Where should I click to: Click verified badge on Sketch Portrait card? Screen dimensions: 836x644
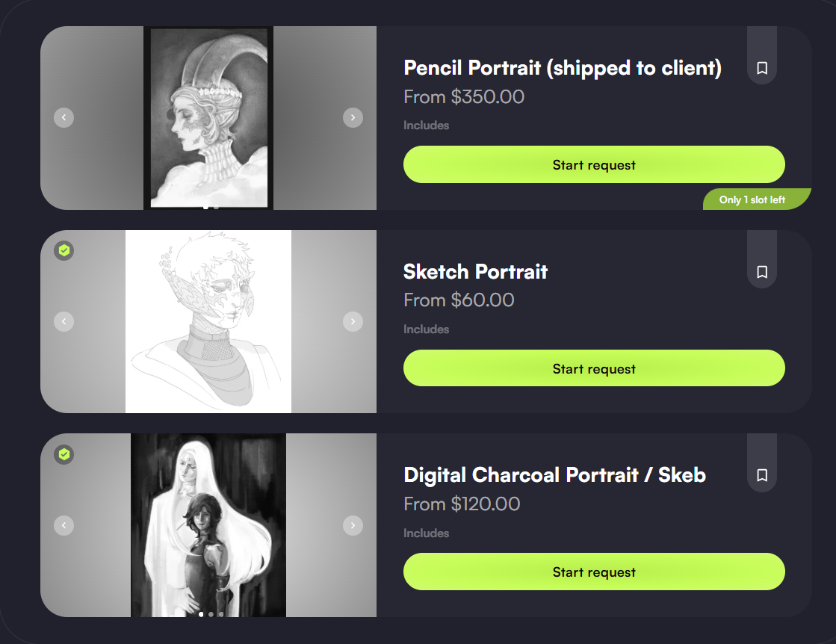[64, 250]
